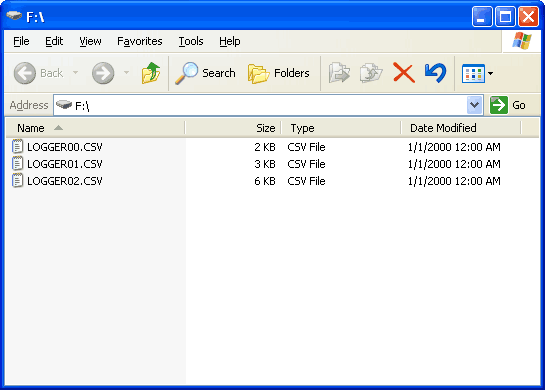
Task: Click CSV File type of LOGGER00.CSV
Action: [306, 147]
